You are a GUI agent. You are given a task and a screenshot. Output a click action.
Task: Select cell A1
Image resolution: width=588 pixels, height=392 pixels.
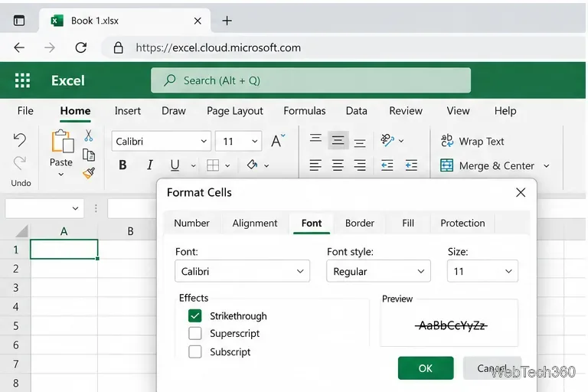64,249
